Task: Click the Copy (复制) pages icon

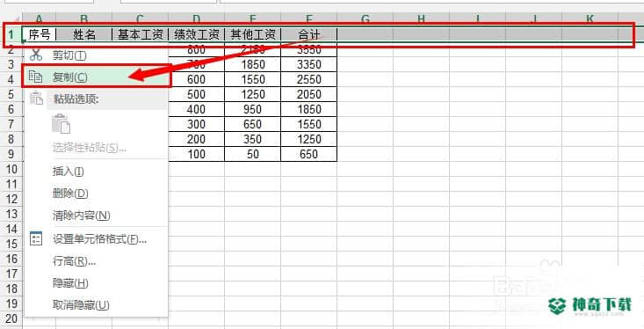Action: tap(36, 77)
